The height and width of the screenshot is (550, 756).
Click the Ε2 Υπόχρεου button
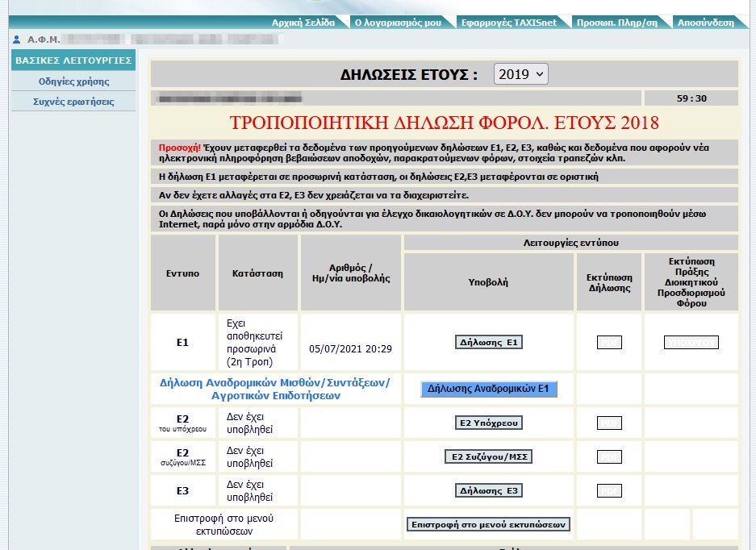[x=488, y=423]
